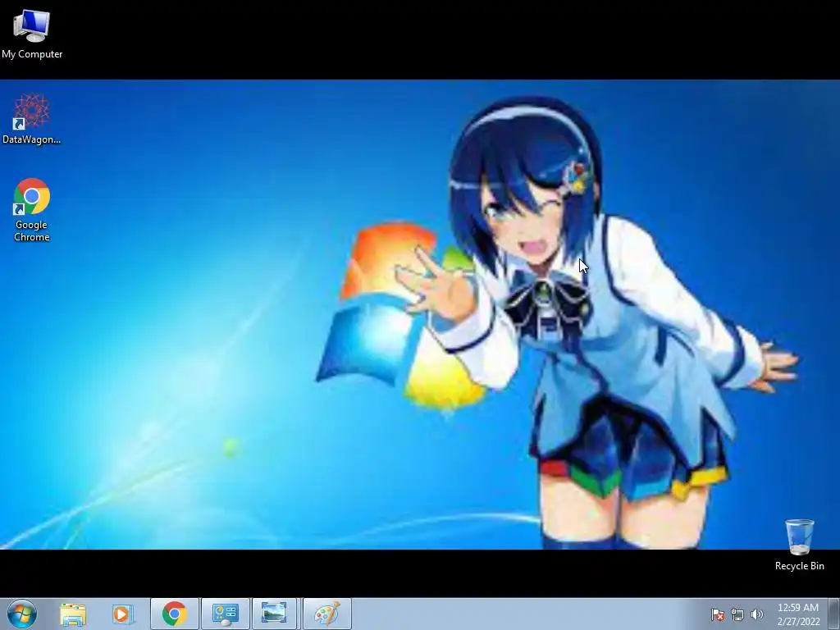The height and width of the screenshot is (630, 840).
Task: Open Windows Explorer from the taskbar
Action: [x=73, y=614]
